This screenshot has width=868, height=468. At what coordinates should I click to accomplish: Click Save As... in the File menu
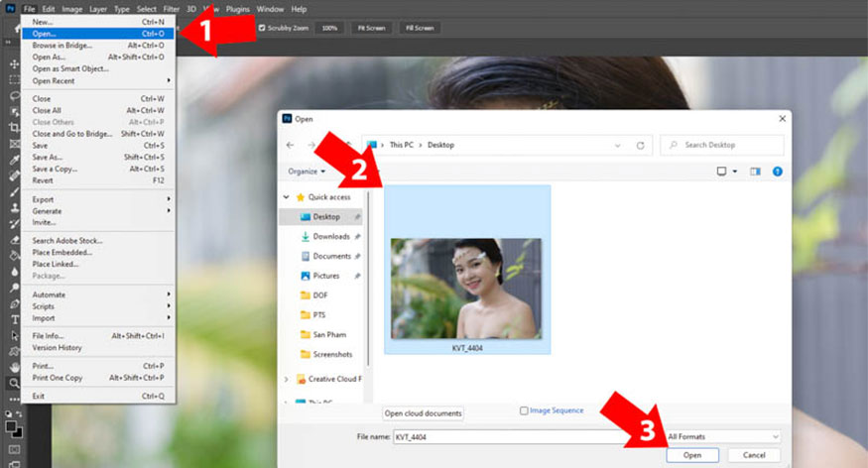(48, 157)
